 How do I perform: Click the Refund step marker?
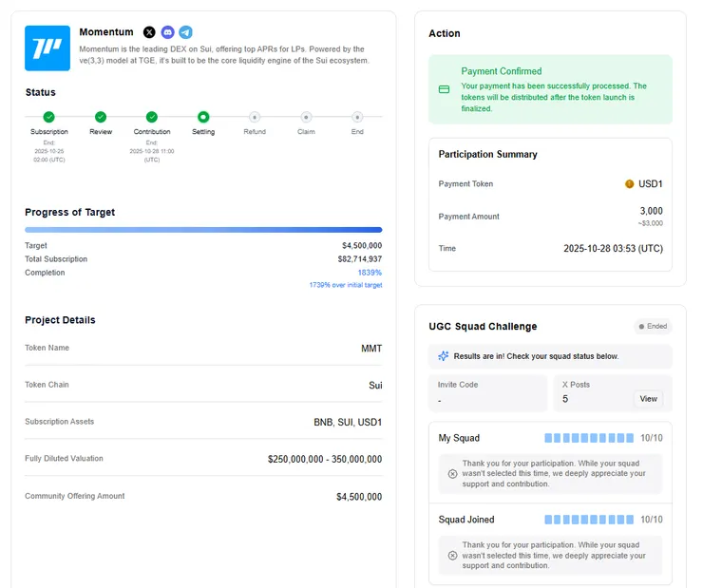click(255, 117)
